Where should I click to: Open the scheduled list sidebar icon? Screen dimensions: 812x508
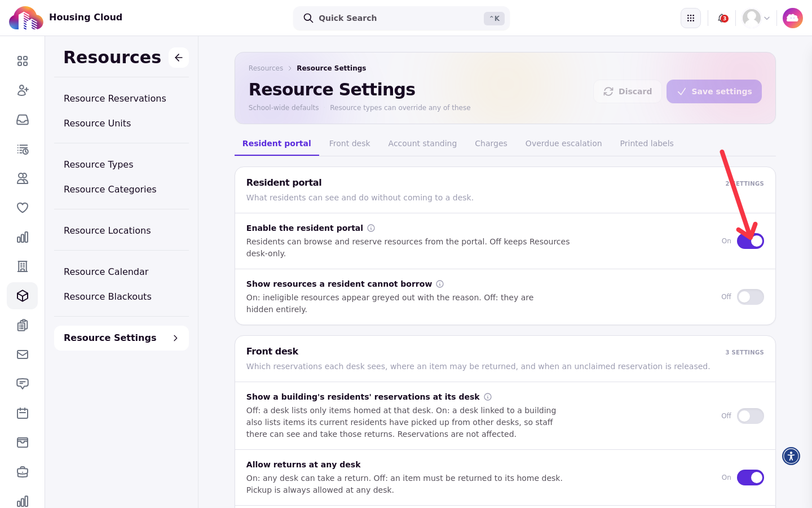click(23, 149)
